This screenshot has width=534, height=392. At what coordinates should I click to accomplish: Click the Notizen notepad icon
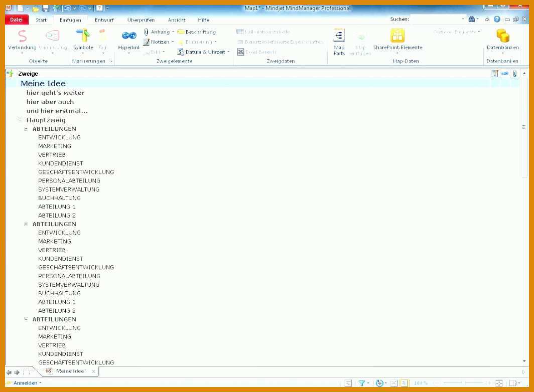[x=146, y=42]
